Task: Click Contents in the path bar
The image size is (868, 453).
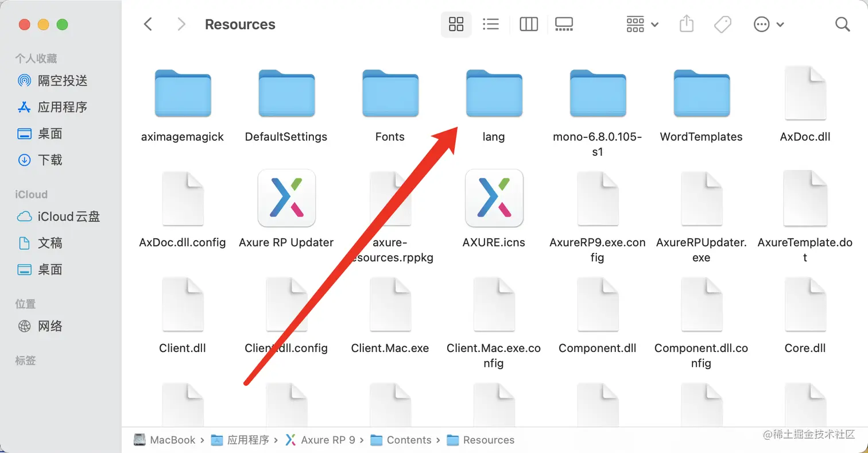Action: click(x=401, y=440)
